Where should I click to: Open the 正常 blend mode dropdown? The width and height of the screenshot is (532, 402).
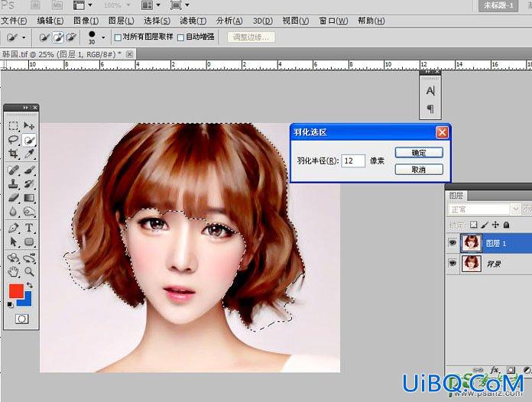click(x=484, y=209)
